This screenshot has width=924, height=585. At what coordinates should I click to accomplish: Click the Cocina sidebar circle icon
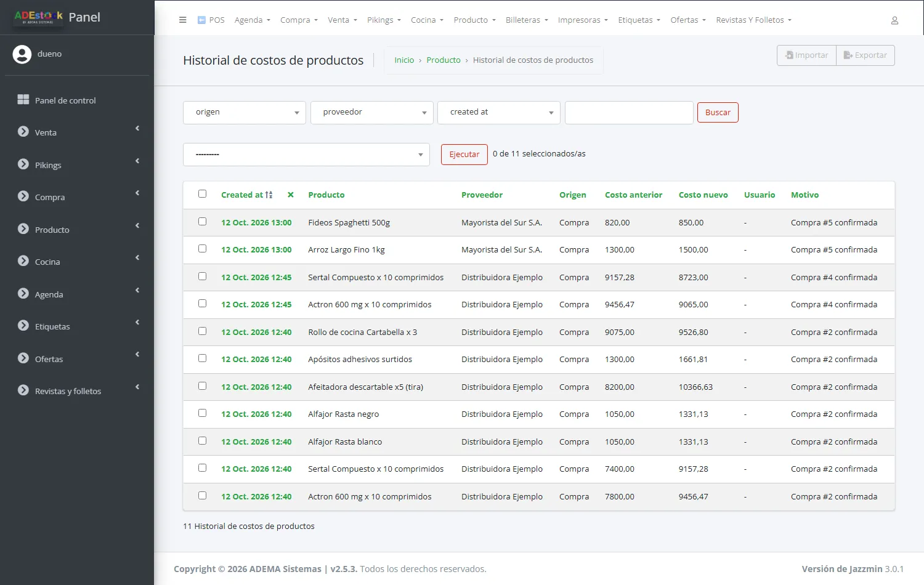(23, 261)
